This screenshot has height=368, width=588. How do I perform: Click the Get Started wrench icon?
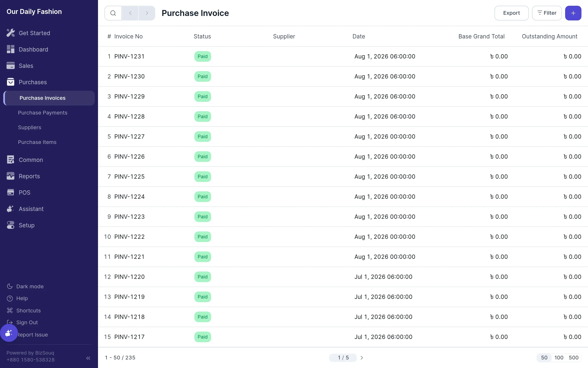click(x=10, y=33)
